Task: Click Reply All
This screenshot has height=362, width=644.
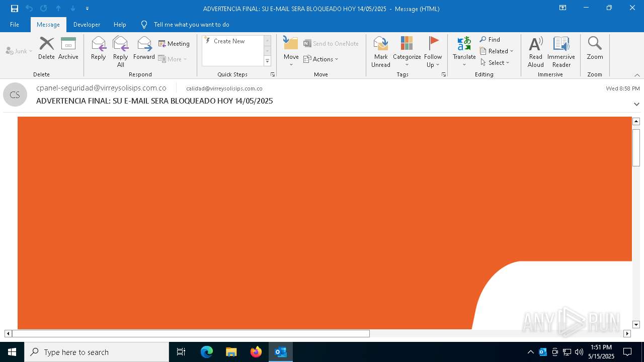Action: tap(120, 52)
